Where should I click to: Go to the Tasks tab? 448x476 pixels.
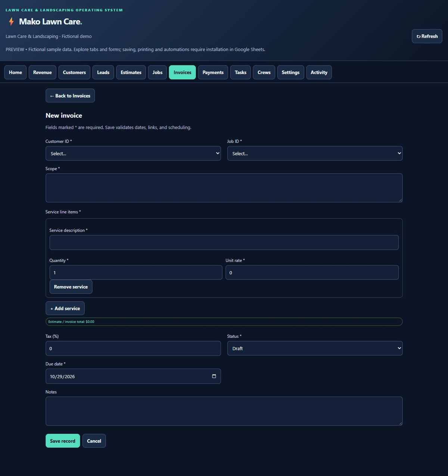click(x=240, y=72)
